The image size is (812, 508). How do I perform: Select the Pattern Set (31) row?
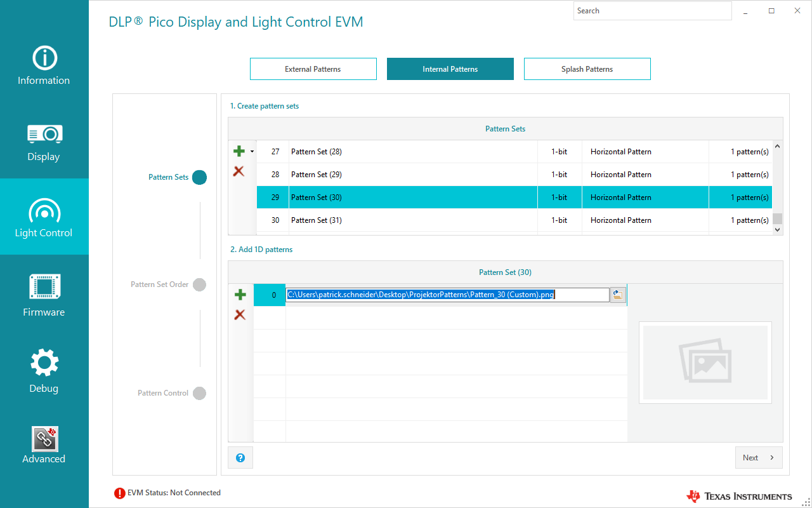tap(514, 220)
